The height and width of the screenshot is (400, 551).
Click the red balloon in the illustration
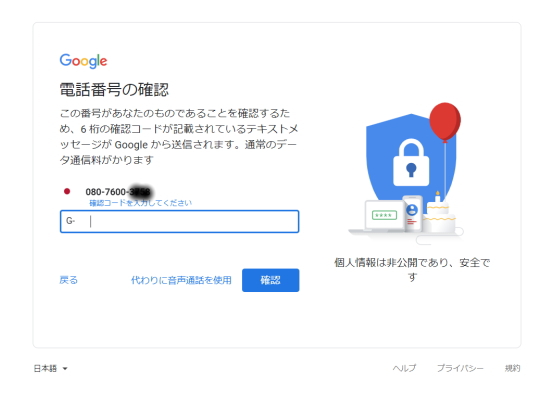(x=445, y=122)
